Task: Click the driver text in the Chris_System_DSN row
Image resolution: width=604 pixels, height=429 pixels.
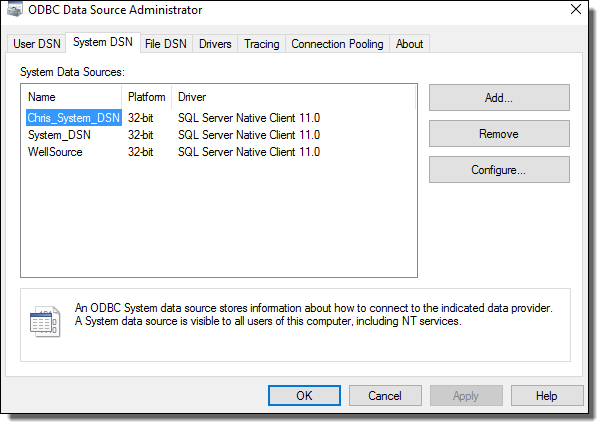Action: [249, 118]
